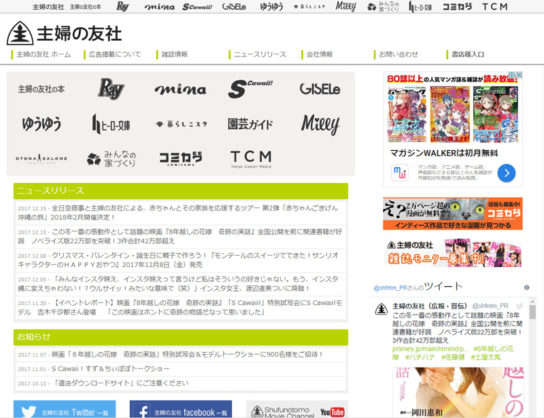
Task: Click the Twitter info icon beside ツイート
Action: 526,287
